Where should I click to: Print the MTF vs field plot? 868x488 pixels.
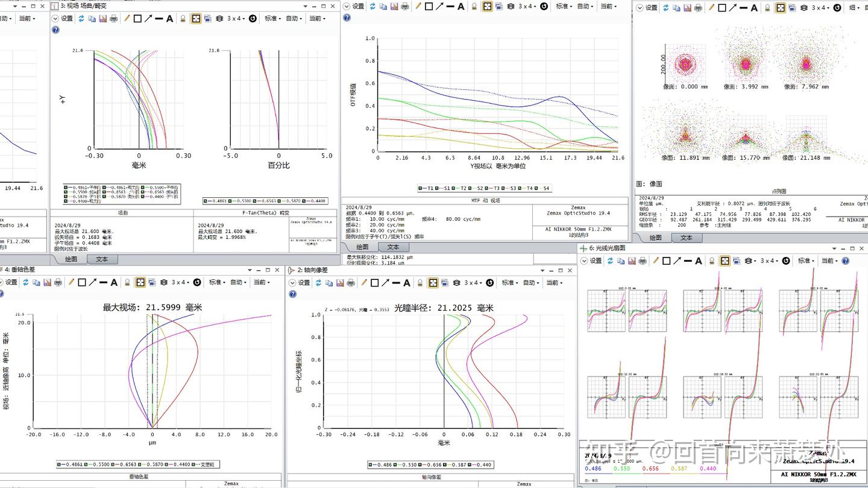pos(404,6)
